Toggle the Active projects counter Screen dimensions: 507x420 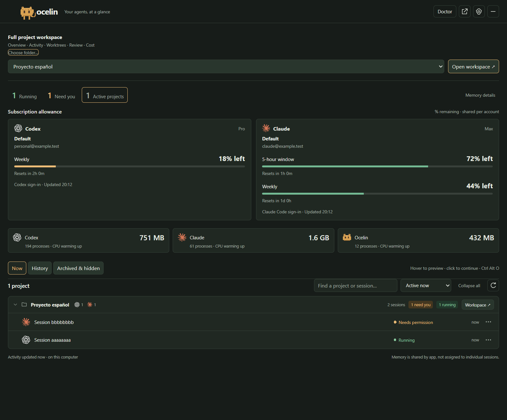105,95
